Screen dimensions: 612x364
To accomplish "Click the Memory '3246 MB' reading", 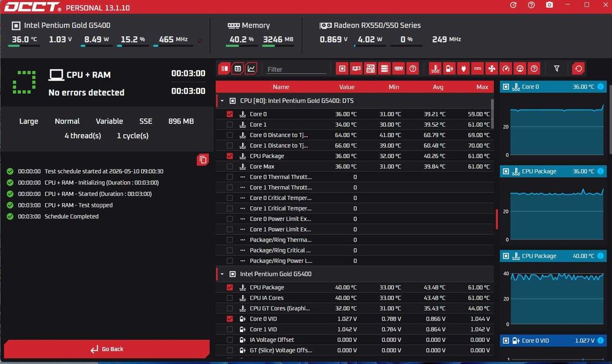I will [278, 39].
